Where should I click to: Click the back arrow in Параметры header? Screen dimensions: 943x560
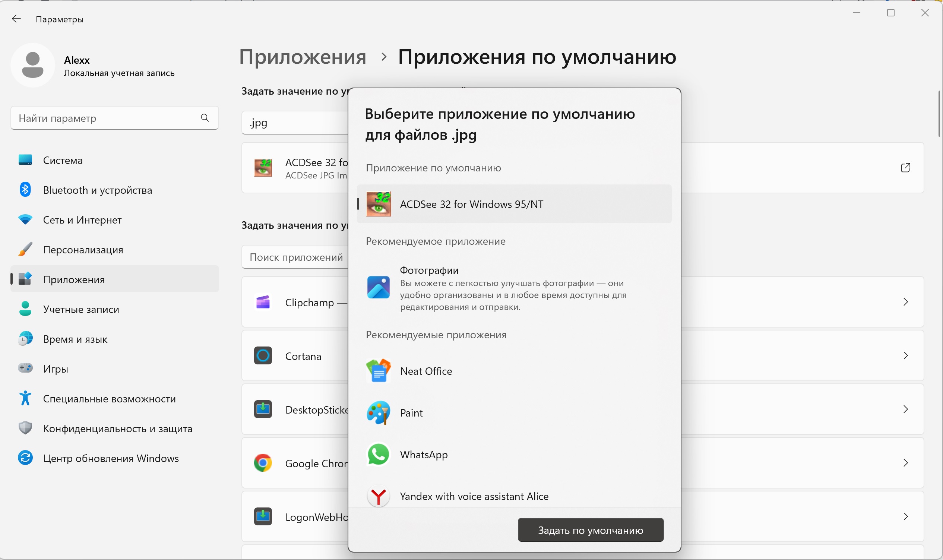pos(16,19)
